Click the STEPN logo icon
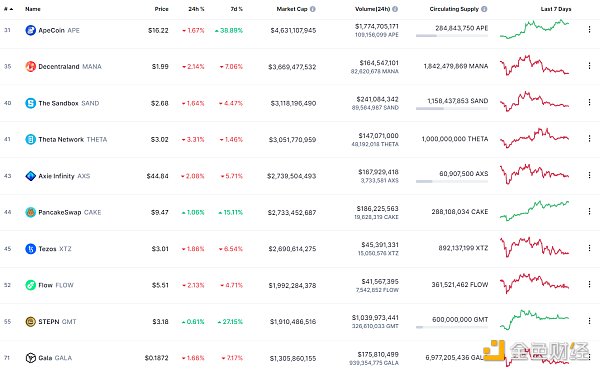600x372 pixels. pyautogui.click(x=30, y=321)
